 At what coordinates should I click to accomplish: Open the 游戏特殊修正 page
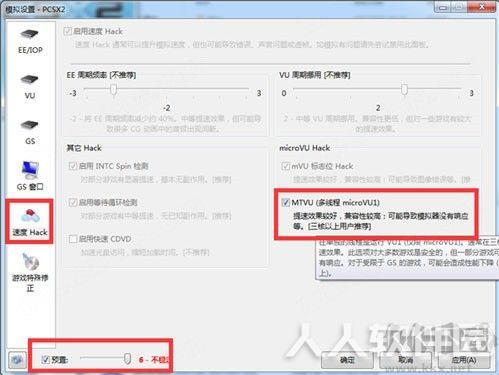click(x=30, y=273)
